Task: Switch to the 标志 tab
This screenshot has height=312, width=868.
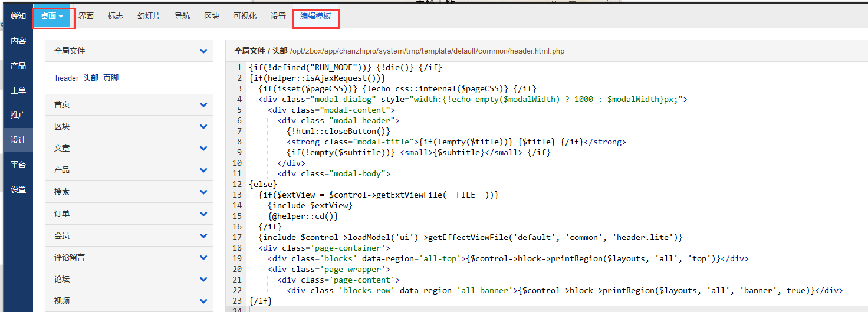Action: coord(116,16)
